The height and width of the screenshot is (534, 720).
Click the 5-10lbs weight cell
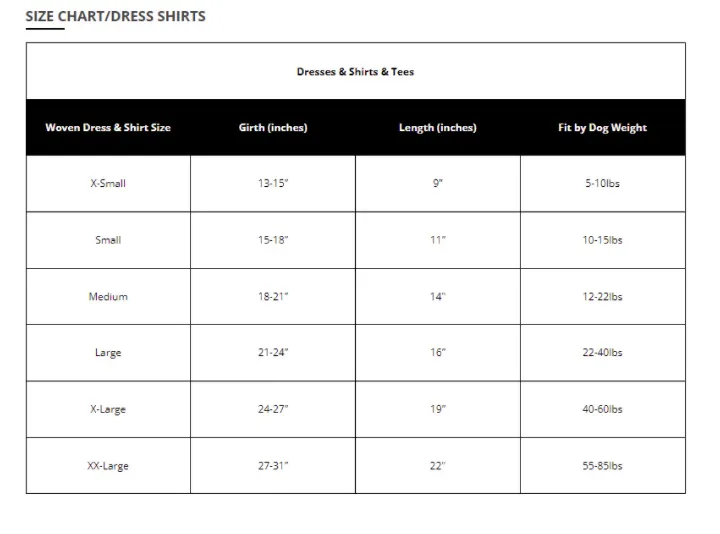point(602,183)
